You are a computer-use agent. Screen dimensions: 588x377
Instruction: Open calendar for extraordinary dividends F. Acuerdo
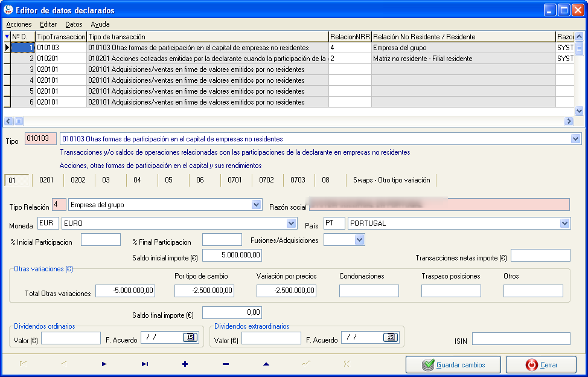pos(391,337)
